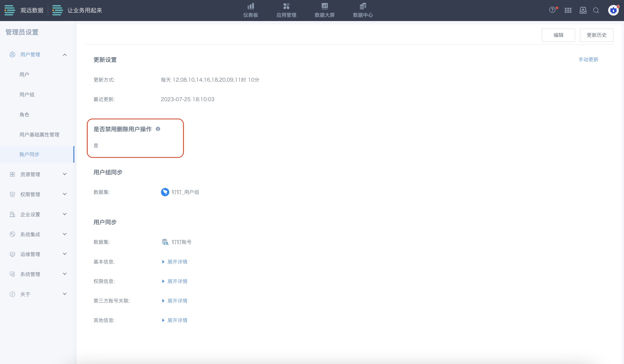Open 应用管理 in the top navigation
The width and height of the screenshot is (624, 364).
point(286,10)
